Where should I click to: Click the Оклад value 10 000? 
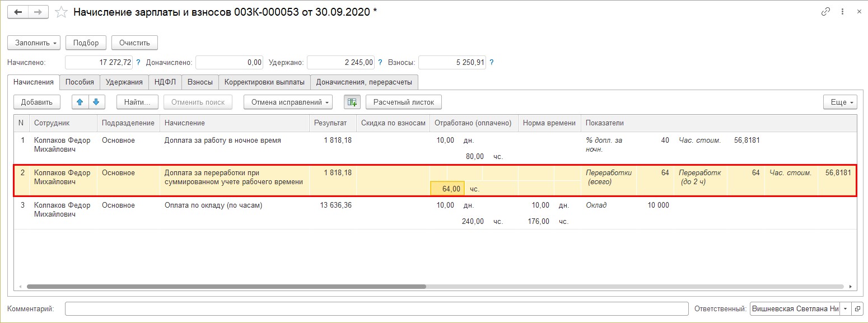[x=658, y=205]
